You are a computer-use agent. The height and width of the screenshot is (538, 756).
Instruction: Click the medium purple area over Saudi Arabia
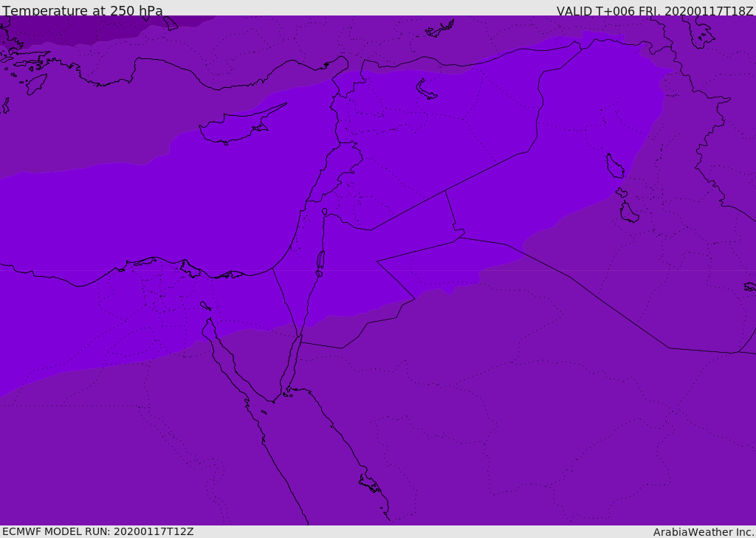tap(482, 410)
